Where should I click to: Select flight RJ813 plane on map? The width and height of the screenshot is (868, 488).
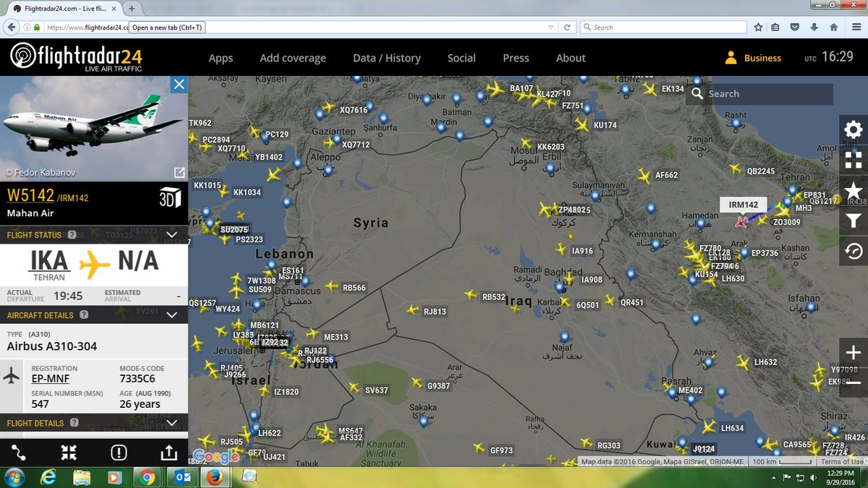pos(412,310)
